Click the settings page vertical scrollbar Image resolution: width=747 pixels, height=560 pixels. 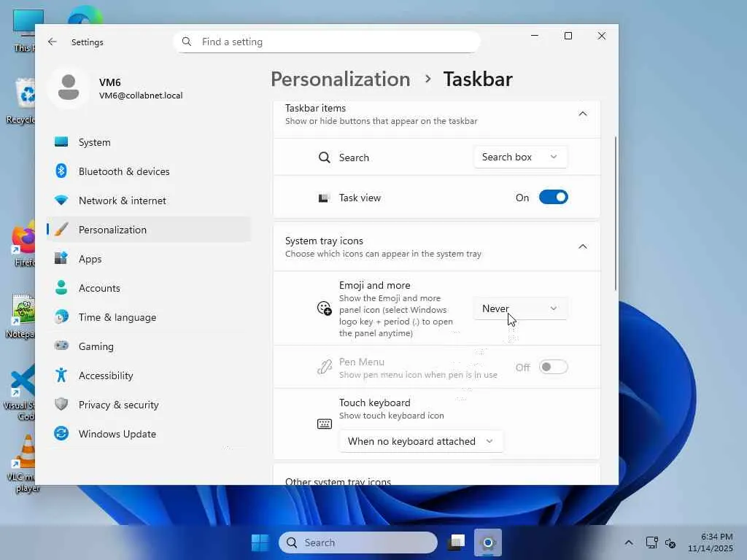click(x=616, y=214)
